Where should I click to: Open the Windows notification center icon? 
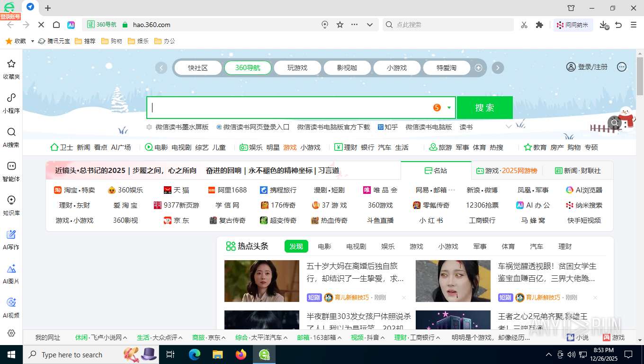628,355
